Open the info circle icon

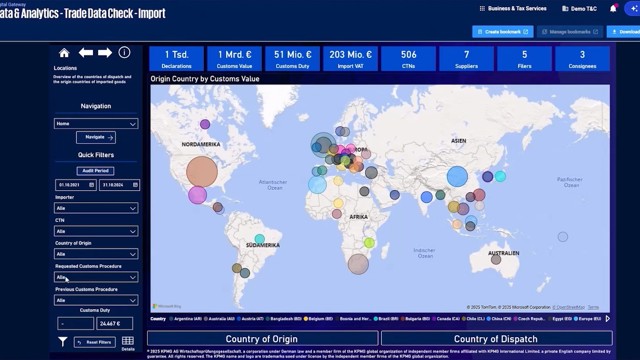click(x=124, y=52)
